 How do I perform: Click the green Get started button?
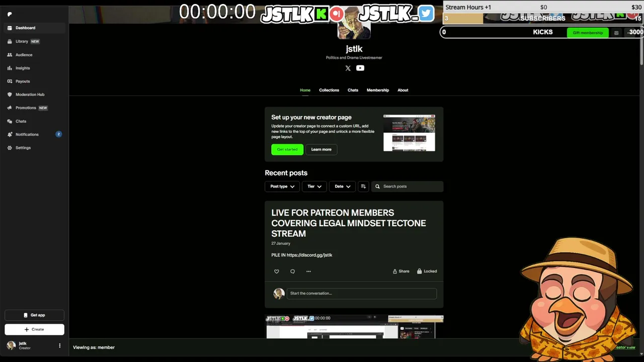(287, 149)
